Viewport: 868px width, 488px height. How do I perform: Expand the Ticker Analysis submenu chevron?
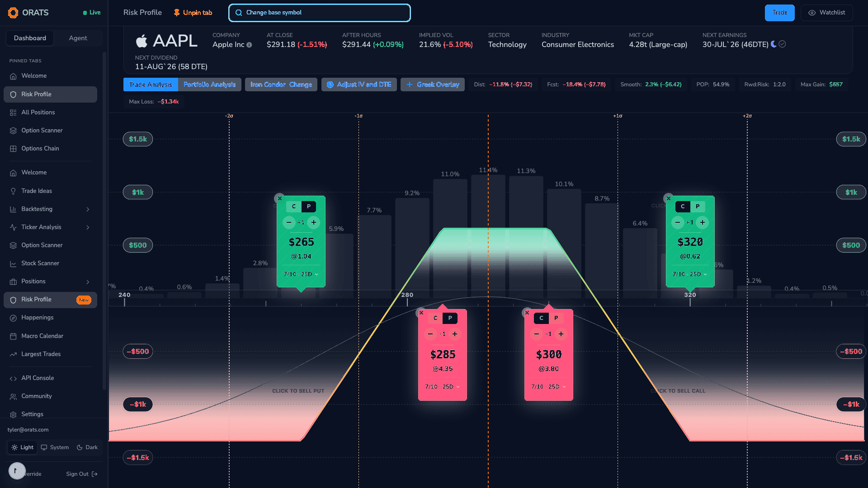88,227
